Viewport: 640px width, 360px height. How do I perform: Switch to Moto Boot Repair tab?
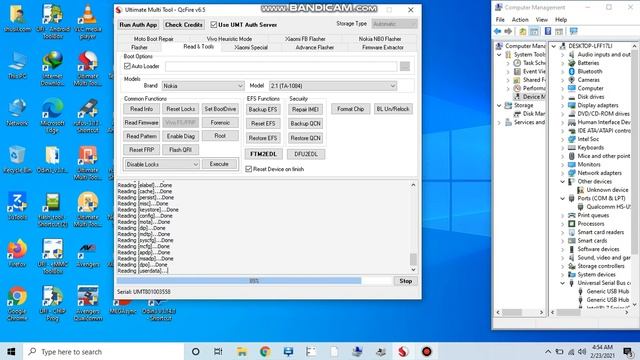pos(153,39)
